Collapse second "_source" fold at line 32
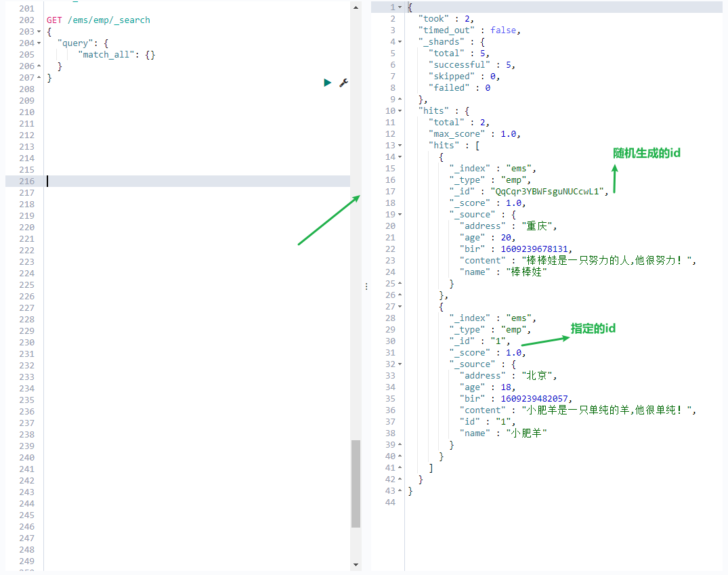 point(400,364)
